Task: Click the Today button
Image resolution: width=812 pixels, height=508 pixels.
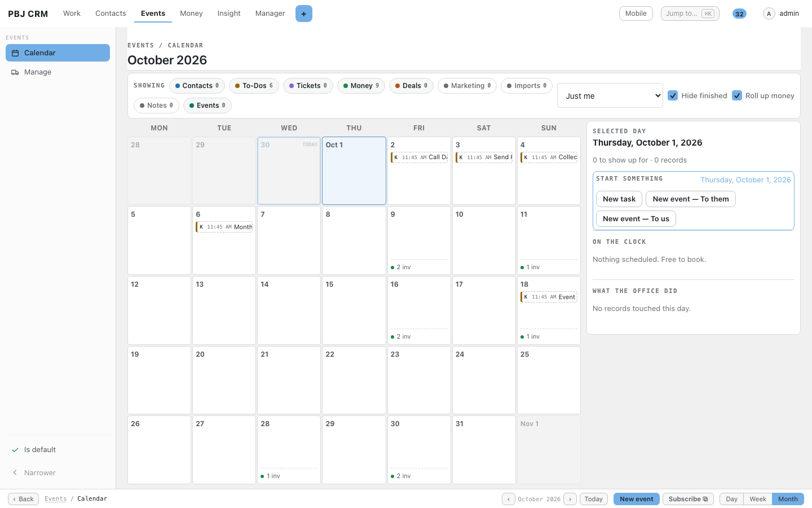Action: (x=593, y=499)
